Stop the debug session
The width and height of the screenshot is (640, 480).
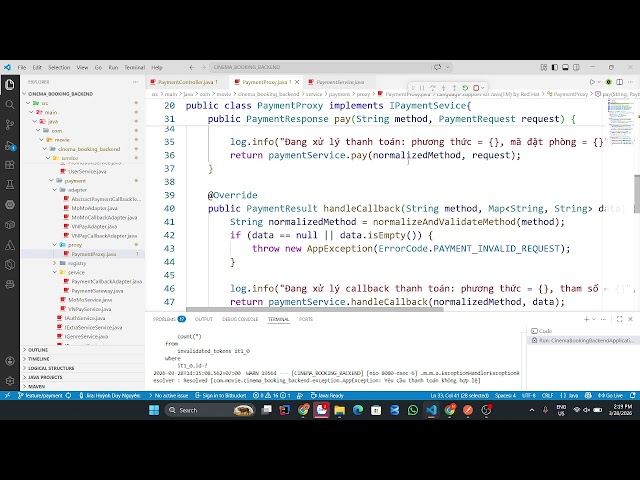476,88
